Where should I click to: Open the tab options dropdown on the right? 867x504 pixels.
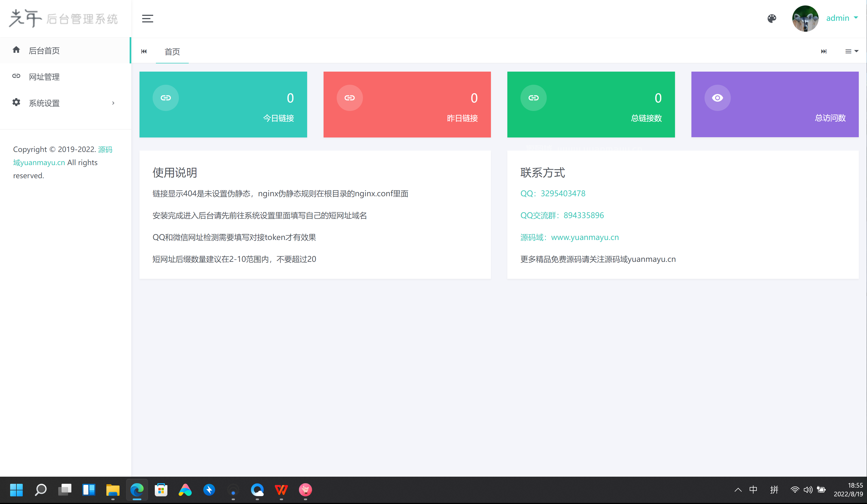[x=851, y=51]
